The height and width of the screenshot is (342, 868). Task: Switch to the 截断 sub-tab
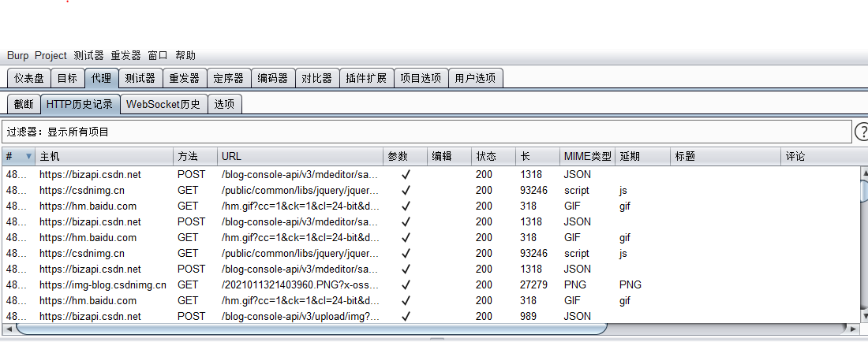24,104
